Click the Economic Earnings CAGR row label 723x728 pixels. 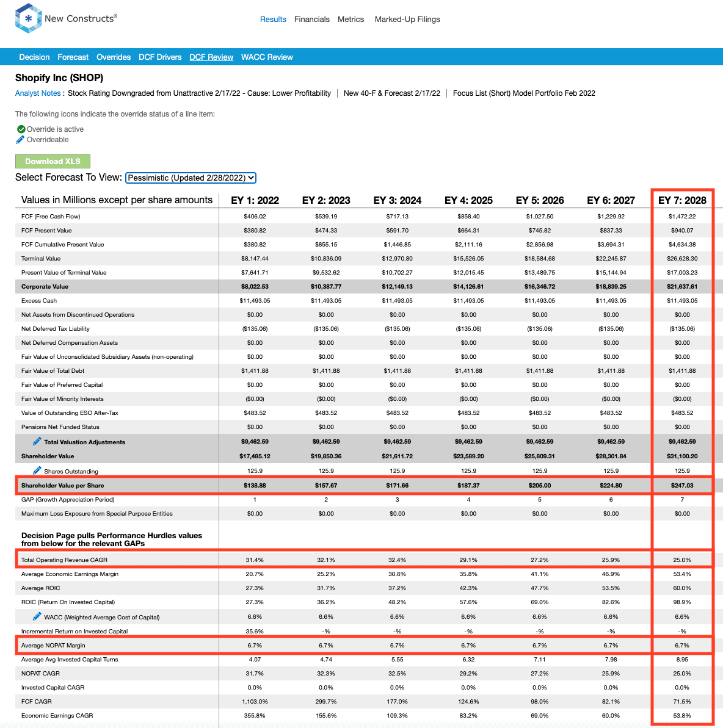57,715
